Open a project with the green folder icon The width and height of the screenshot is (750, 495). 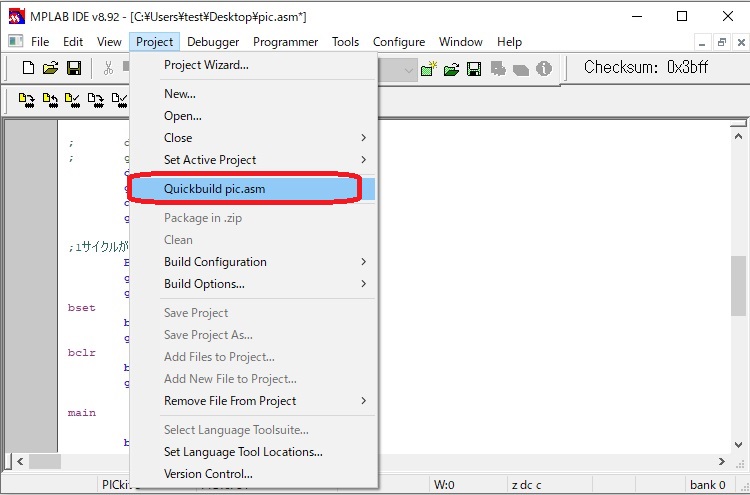pos(451,70)
